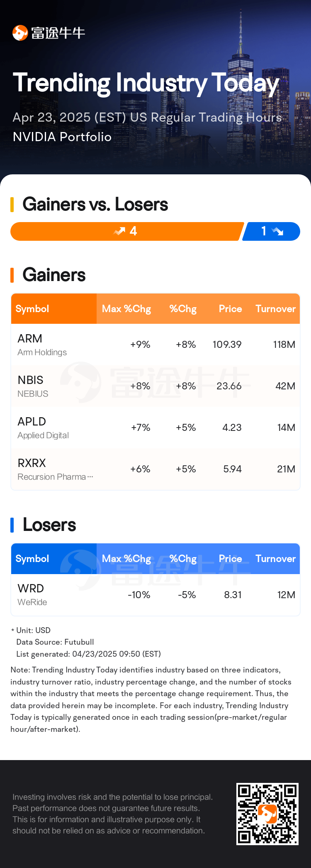Click the ellipsis after Recursion Pharma

90,477
